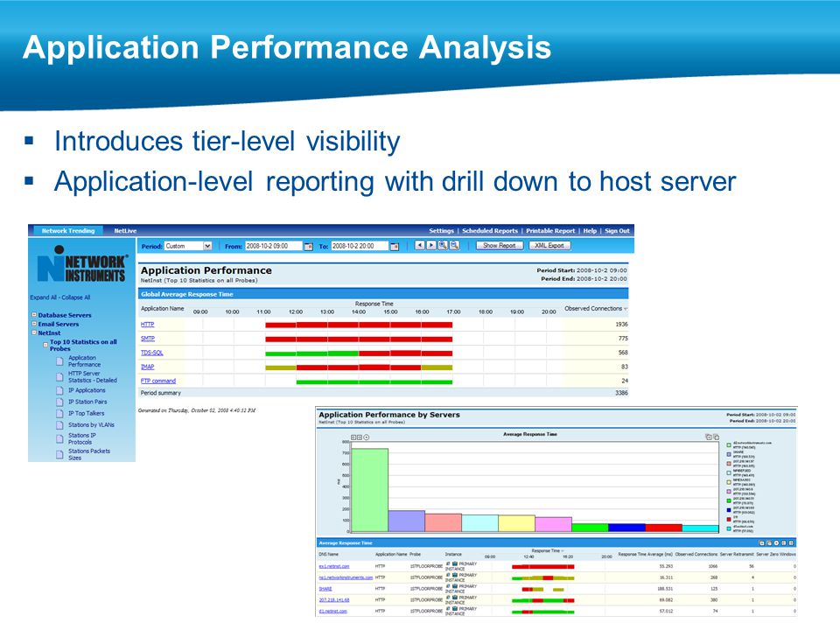Open the Help page
The height and width of the screenshot is (630, 840).
[590, 231]
